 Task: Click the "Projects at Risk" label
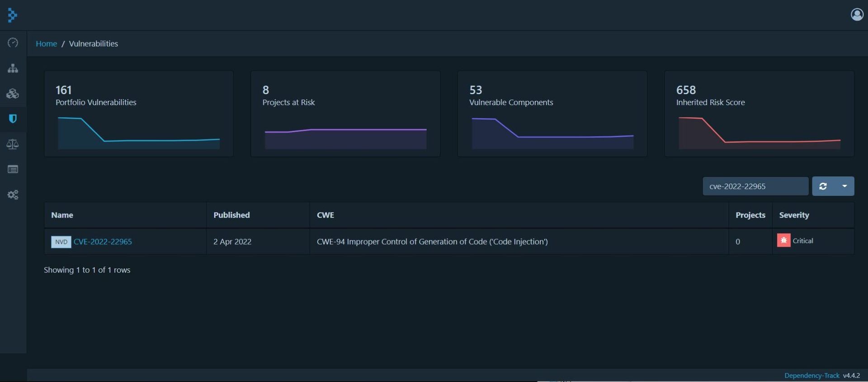[288, 103]
